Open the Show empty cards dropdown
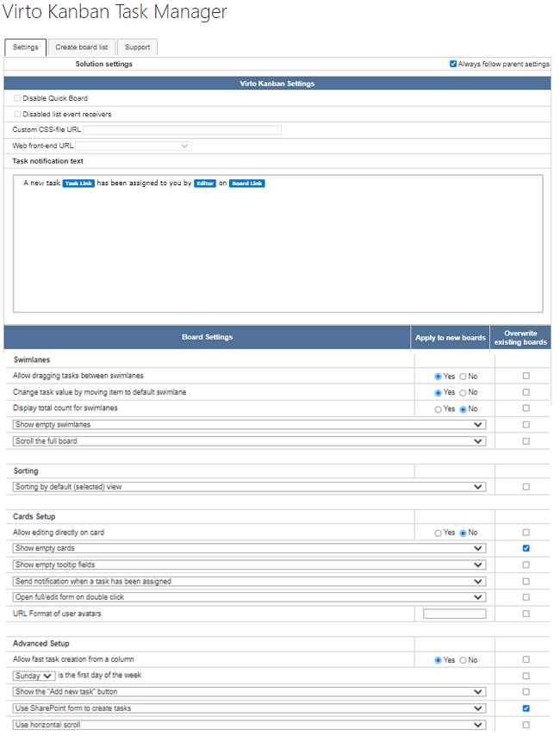 point(249,548)
